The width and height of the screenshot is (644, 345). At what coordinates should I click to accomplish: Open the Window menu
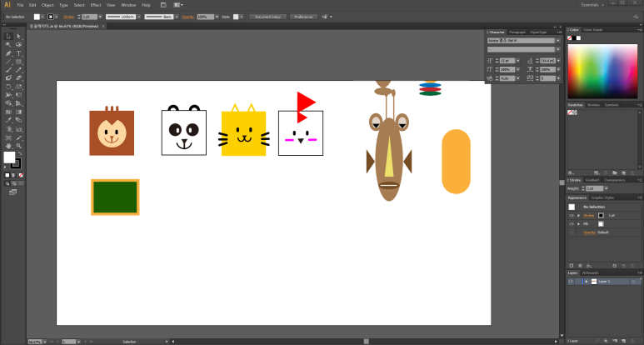(x=128, y=5)
